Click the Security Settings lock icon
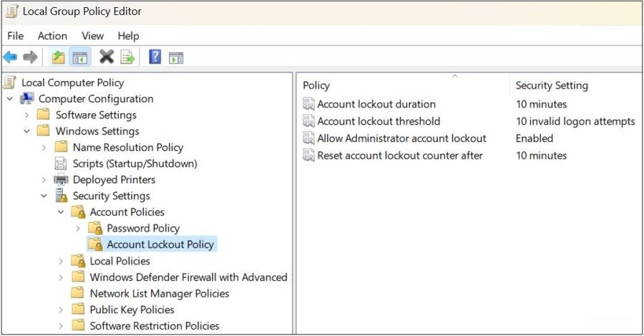Viewport: 644px width, 336px height. 62,196
